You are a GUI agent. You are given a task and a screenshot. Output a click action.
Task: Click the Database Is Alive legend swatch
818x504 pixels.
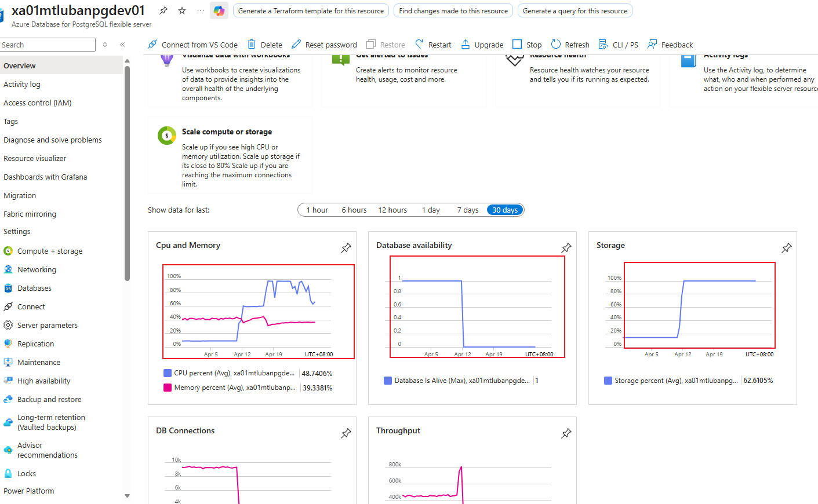[x=388, y=381]
